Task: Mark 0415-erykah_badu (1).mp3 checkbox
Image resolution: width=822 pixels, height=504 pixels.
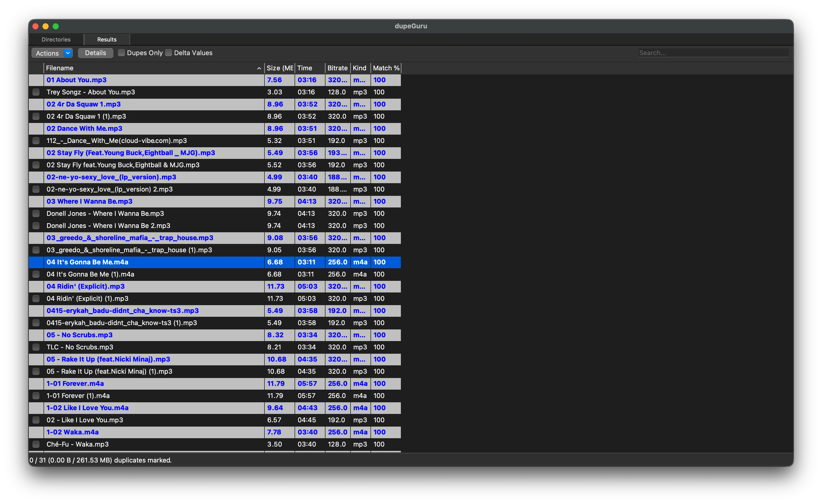Action: coord(36,323)
